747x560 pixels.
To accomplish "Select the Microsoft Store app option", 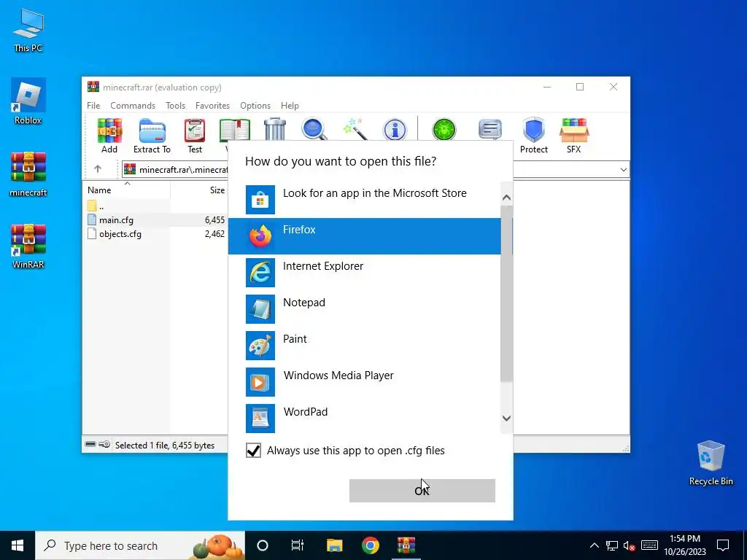I will 365,200.
